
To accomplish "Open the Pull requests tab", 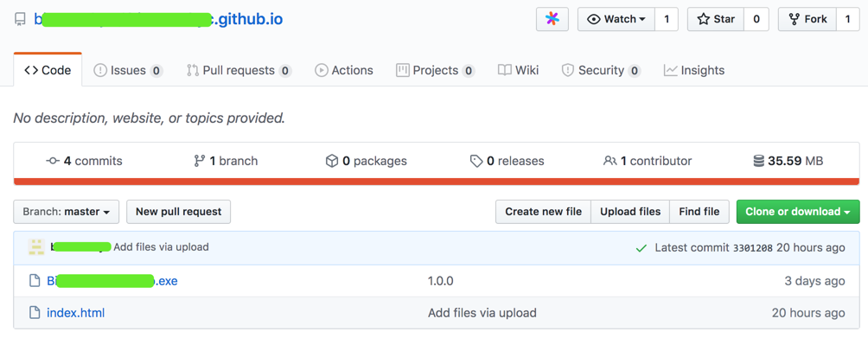I will coord(239,70).
